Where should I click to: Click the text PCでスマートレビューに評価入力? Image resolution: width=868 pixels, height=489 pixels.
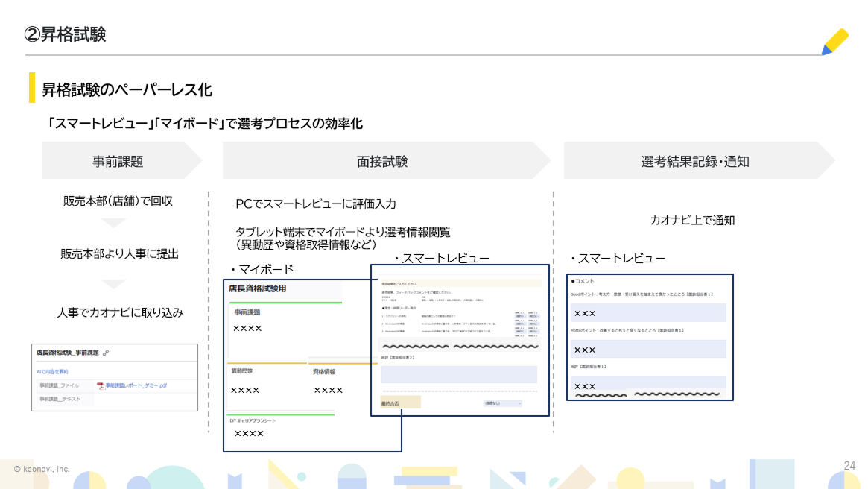[316, 204]
